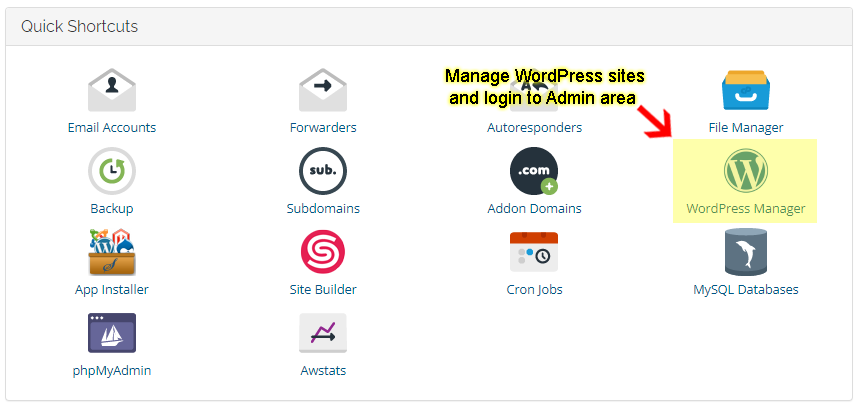
Task: Open the Forwarders arrow envelope icon
Action: (323, 91)
